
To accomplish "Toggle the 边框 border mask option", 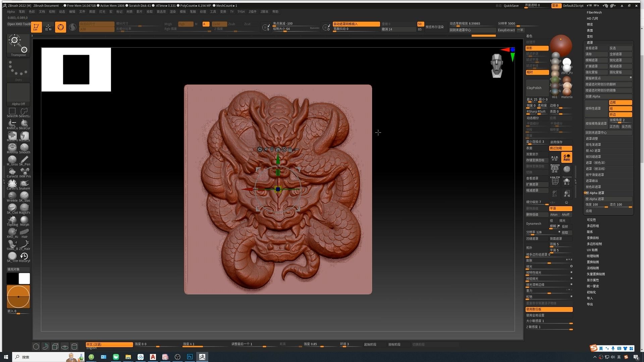I will point(620,103).
